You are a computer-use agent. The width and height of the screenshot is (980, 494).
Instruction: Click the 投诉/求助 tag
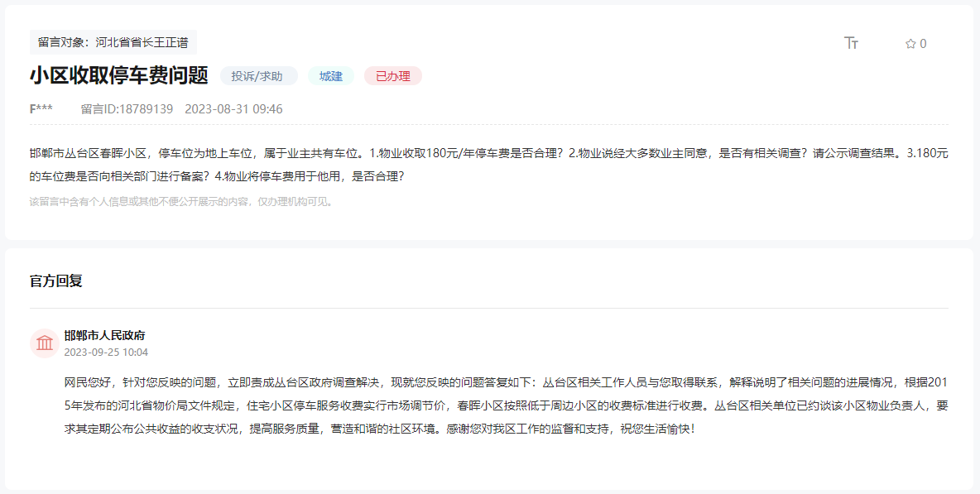[x=258, y=76]
